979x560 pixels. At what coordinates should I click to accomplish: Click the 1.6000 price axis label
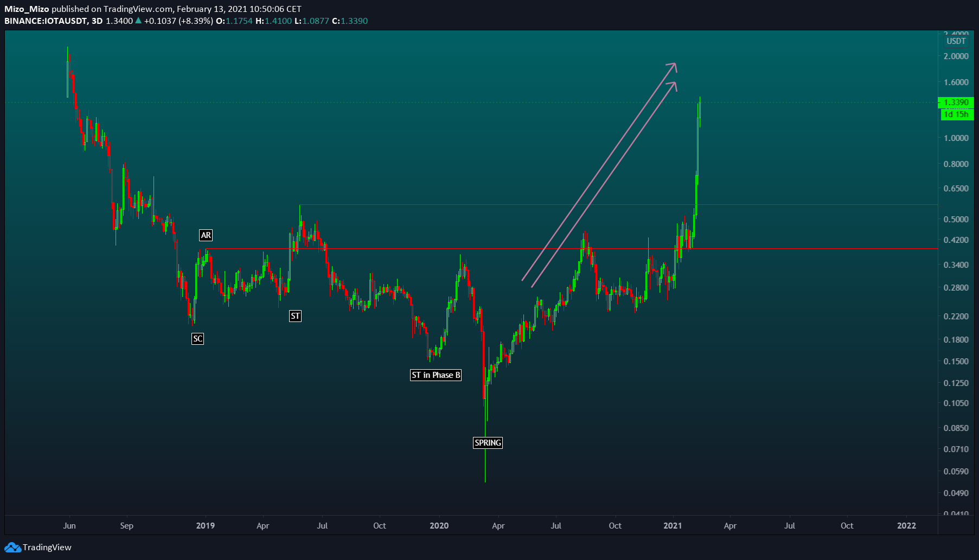(x=956, y=82)
